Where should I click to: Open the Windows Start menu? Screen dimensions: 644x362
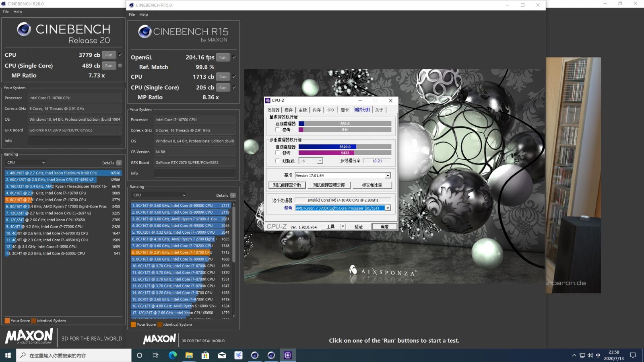click(8, 355)
